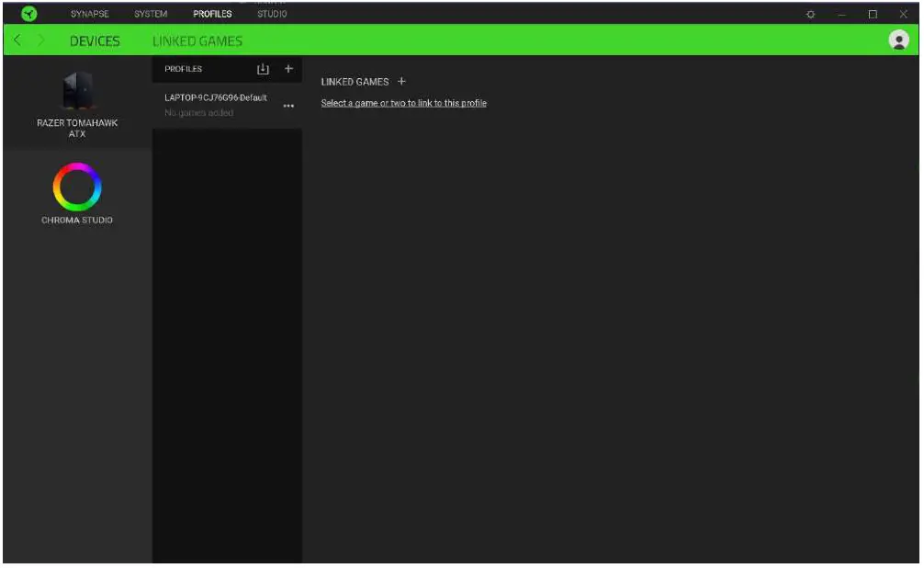
Task: Open the Studio tab
Action: click(x=272, y=14)
